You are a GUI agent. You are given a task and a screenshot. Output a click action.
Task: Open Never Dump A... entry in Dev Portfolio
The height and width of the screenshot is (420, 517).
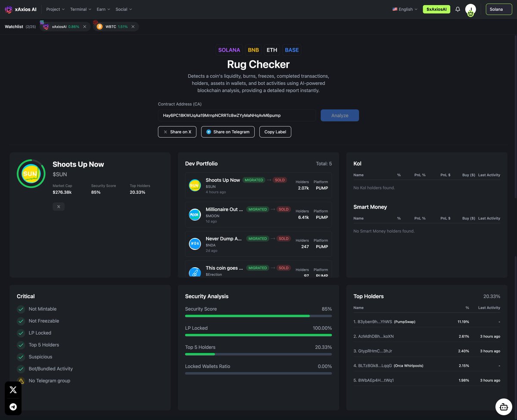pyautogui.click(x=258, y=244)
